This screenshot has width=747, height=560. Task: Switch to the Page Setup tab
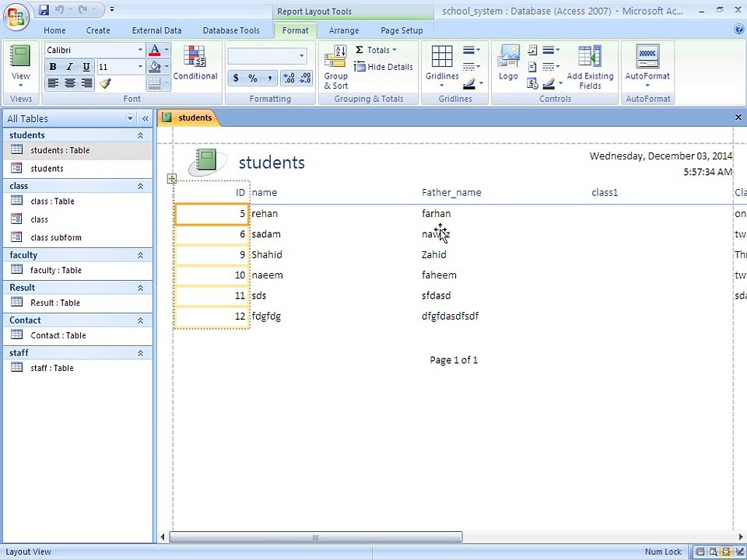pyautogui.click(x=402, y=30)
